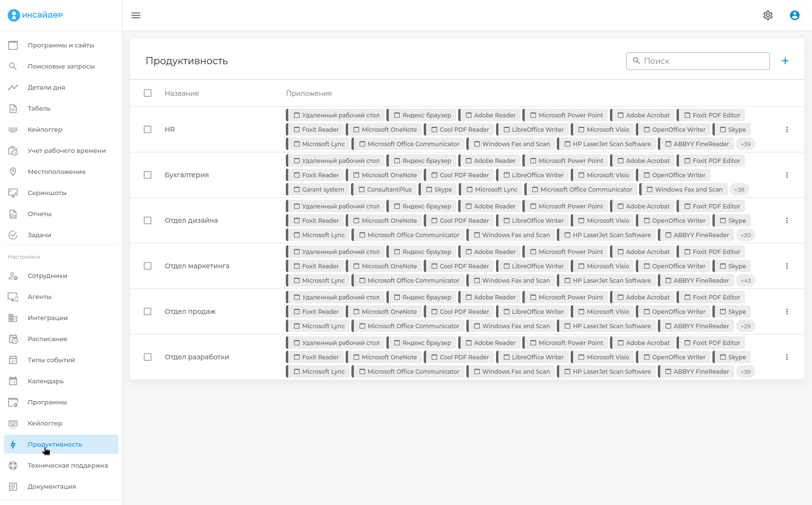Click the hamburger menu icon
The width and height of the screenshot is (812, 505).
point(136,15)
